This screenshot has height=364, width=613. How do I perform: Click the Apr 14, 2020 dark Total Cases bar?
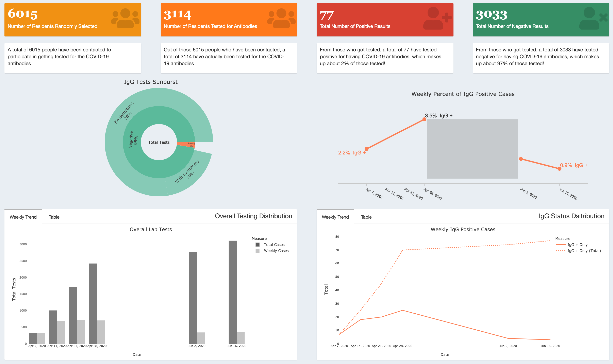pos(53,327)
